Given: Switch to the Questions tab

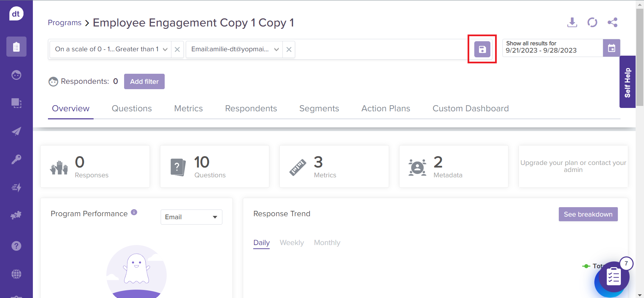Looking at the screenshot, I should click(x=131, y=109).
